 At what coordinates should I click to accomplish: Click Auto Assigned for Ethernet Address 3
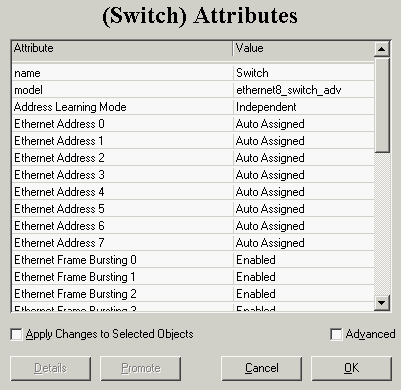tap(304, 175)
